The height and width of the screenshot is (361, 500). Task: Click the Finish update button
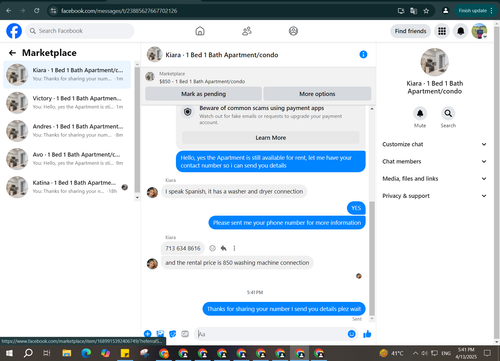click(x=475, y=11)
